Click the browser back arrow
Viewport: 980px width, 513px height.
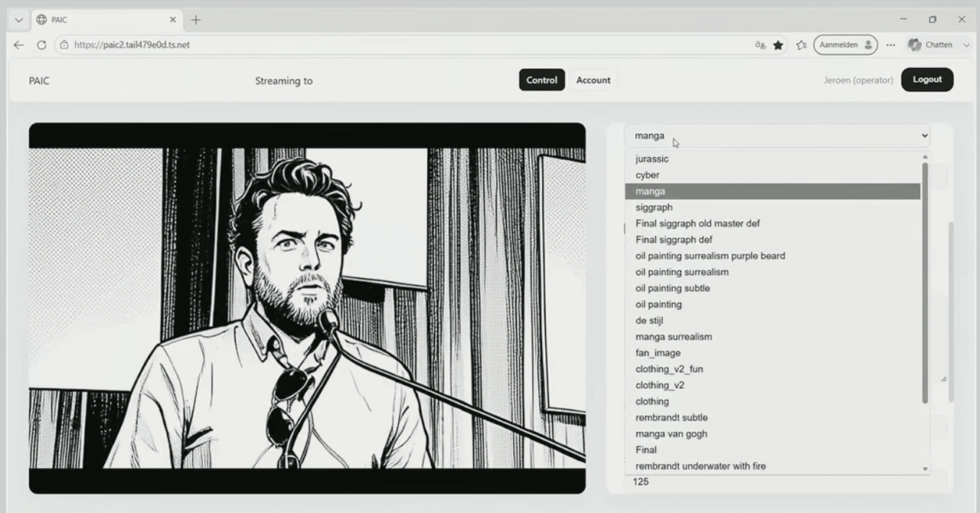coord(19,45)
